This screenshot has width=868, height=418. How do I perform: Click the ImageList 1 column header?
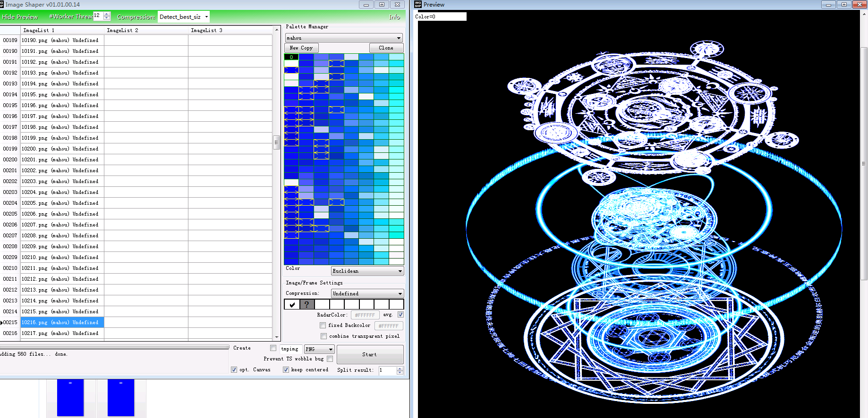pyautogui.click(x=62, y=30)
